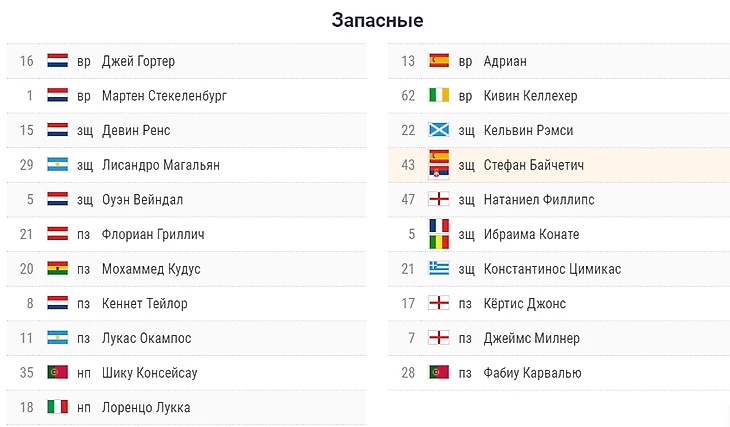The image size is (730, 427).
Task: Click player name Шику Консейсау
Action: 152,373
